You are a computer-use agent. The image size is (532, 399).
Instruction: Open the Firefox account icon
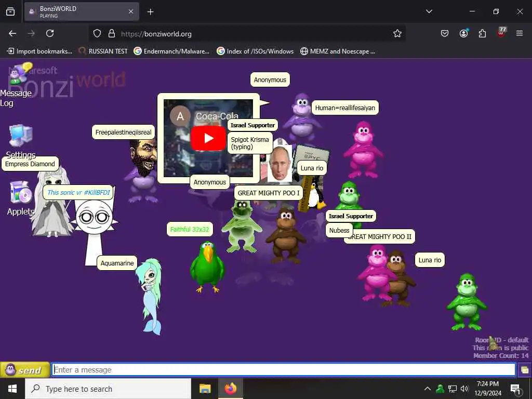pyautogui.click(x=463, y=33)
